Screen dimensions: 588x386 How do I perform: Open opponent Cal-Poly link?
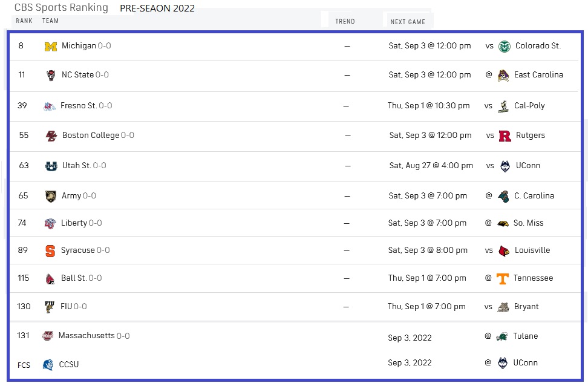(x=529, y=106)
